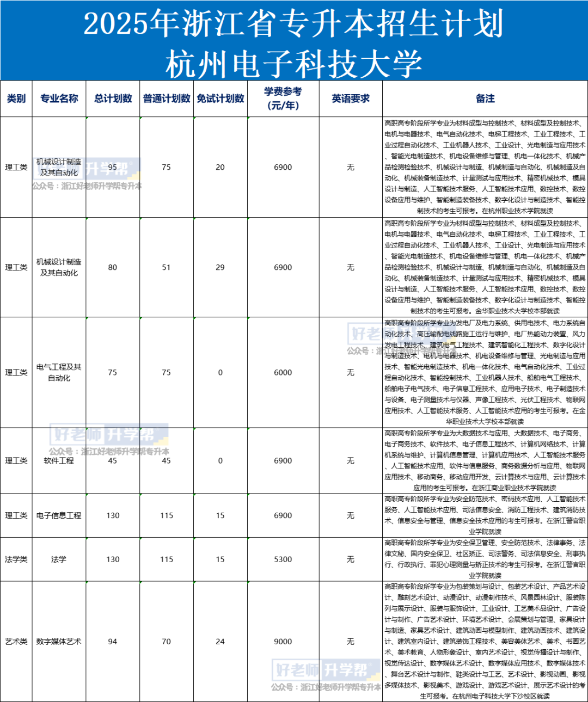Click tuition value 6000
The width and height of the screenshot is (588, 702).
tap(283, 372)
